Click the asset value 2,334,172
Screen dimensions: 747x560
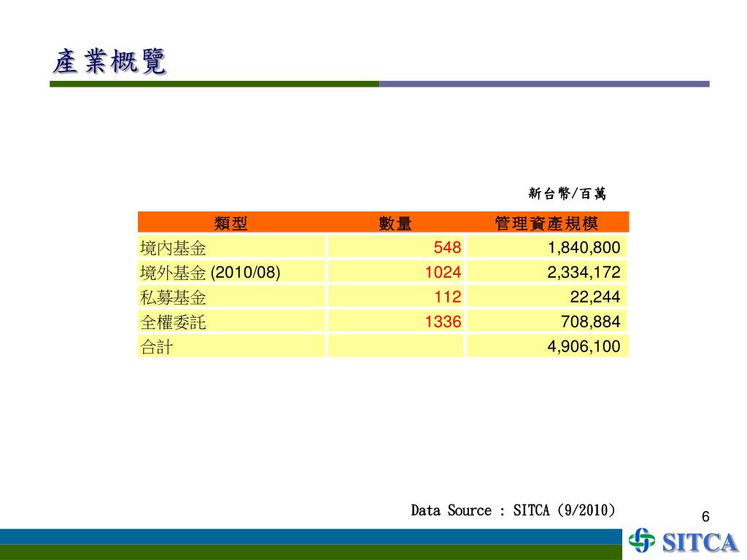click(x=584, y=273)
